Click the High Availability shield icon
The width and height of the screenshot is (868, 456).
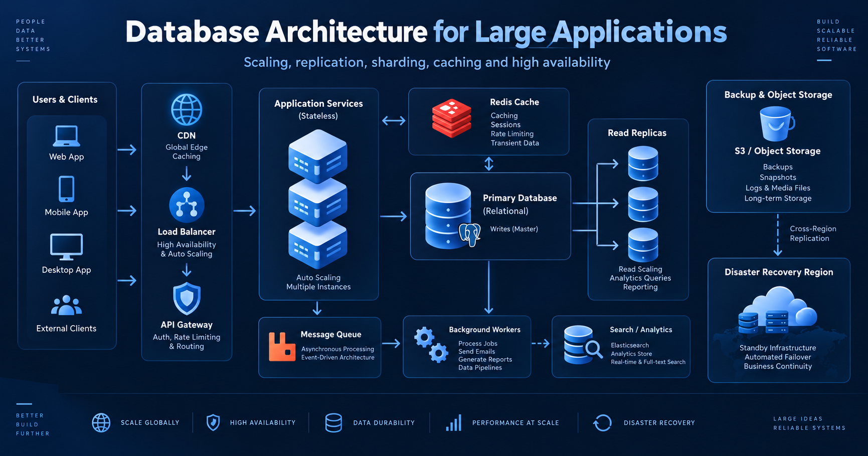213,422
